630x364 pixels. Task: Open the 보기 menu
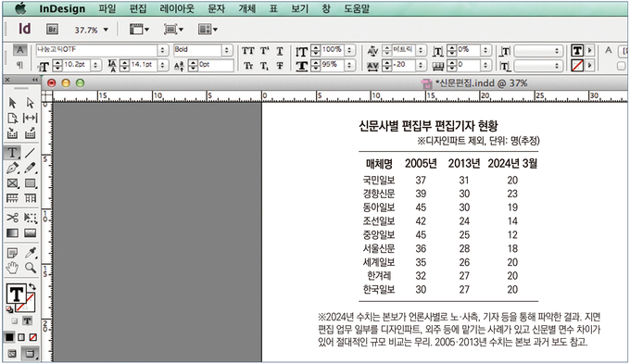click(300, 8)
